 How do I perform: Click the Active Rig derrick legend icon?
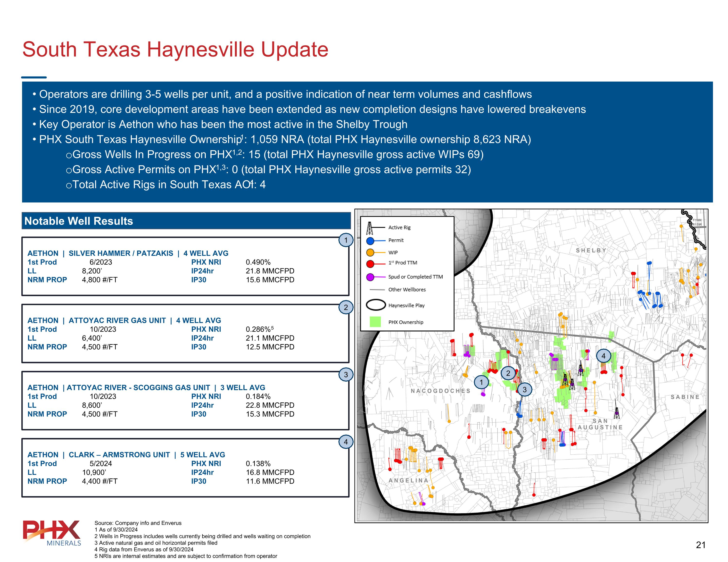pos(370,228)
